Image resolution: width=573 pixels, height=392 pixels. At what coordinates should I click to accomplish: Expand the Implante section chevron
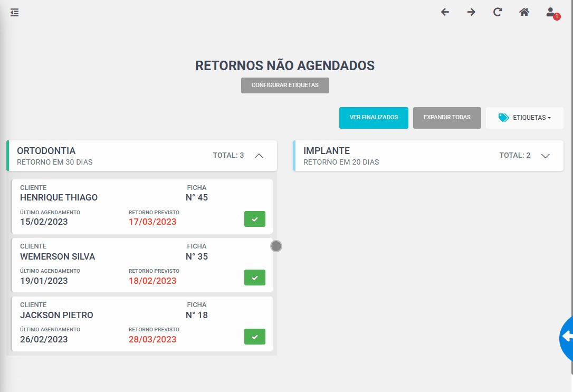click(x=545, y=156)
